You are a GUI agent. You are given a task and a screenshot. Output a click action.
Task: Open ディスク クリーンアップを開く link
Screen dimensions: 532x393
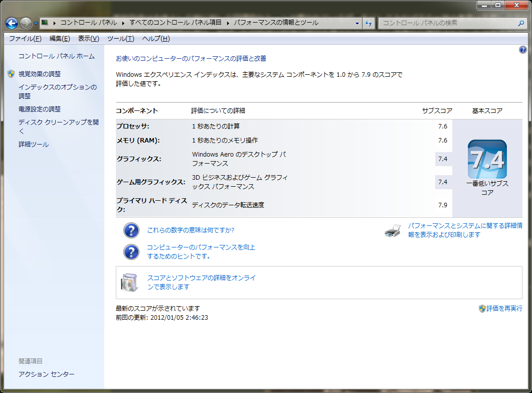point(58,126)
